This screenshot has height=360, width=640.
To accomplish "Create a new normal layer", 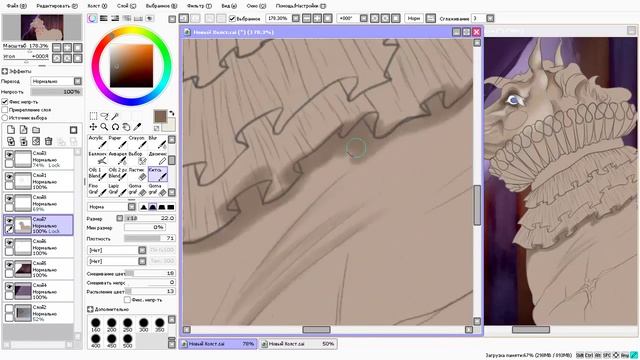I will [x=11, y=130].
